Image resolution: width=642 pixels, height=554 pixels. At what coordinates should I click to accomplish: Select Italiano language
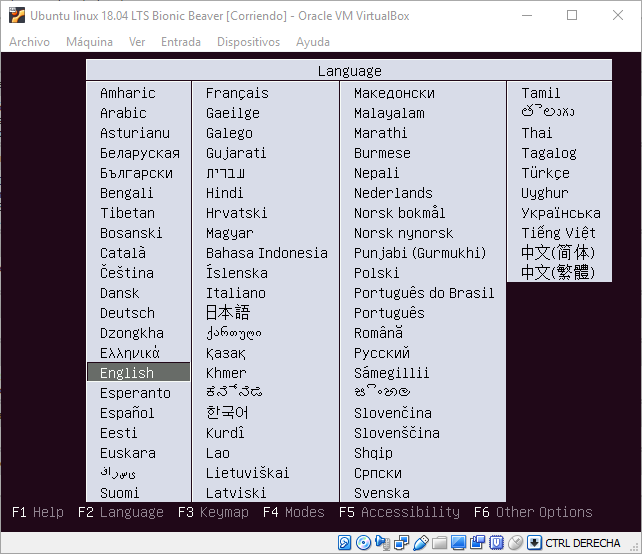coord(235,293)
